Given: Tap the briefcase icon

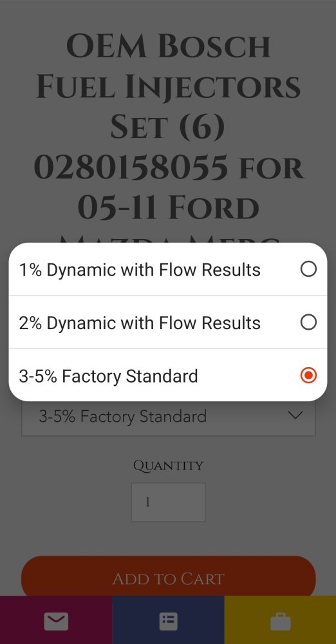Looking at the screenshot, I should point(281,621).
